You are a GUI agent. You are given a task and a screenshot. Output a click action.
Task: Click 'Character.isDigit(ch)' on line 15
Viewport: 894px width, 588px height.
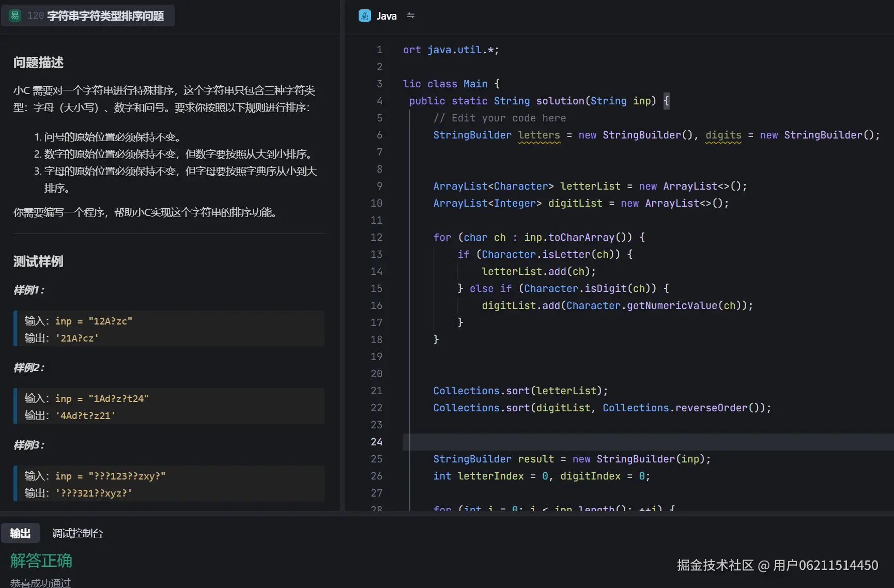(588, 289)
